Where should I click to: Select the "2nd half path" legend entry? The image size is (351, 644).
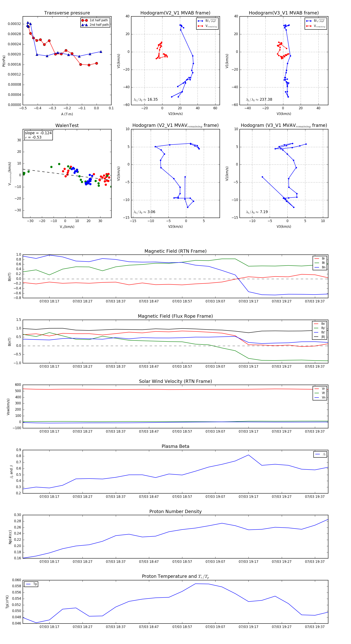point(95,25)
